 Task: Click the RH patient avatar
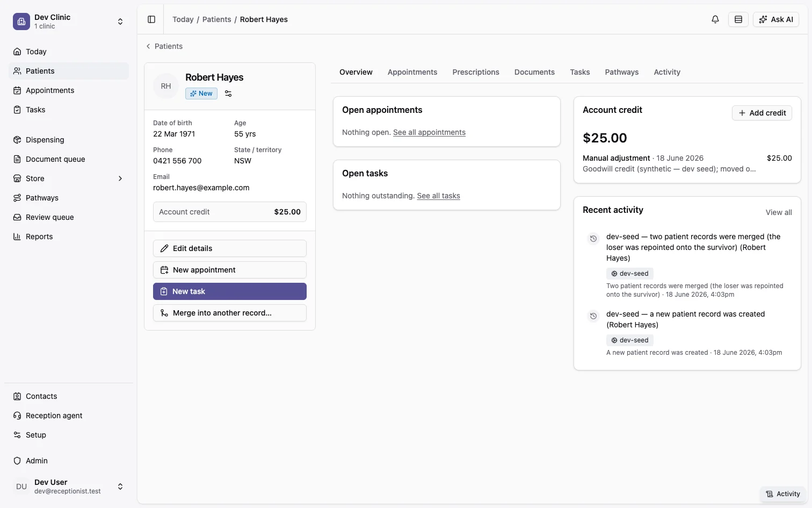tap(166, 86)
